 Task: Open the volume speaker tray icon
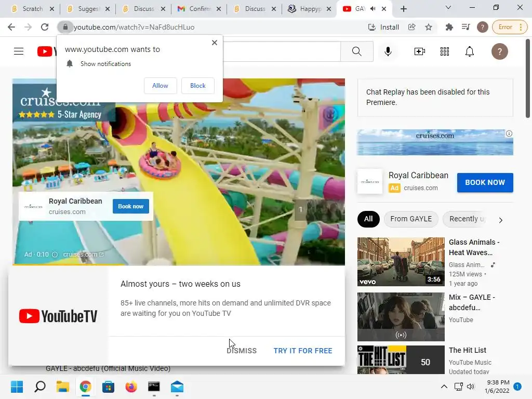pos(471,387)
